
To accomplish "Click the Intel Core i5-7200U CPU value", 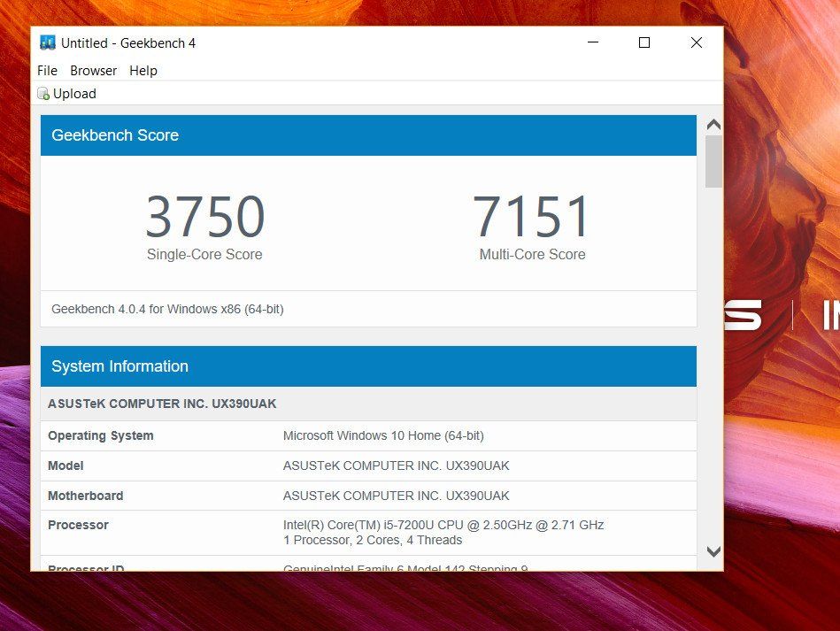I will [x=443, y=525].
